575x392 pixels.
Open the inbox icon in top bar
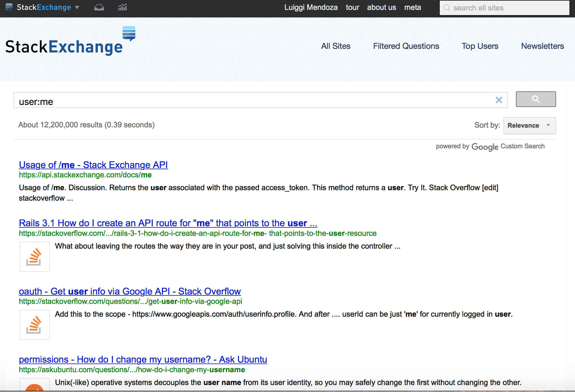pyautogui.click(x=99, y=8)
